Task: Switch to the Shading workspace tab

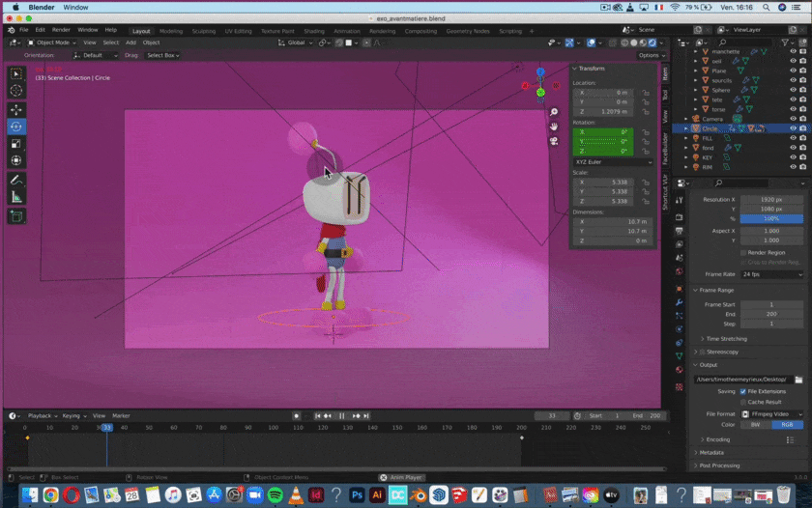Action: pyautogui.click(x=314, y=31)
